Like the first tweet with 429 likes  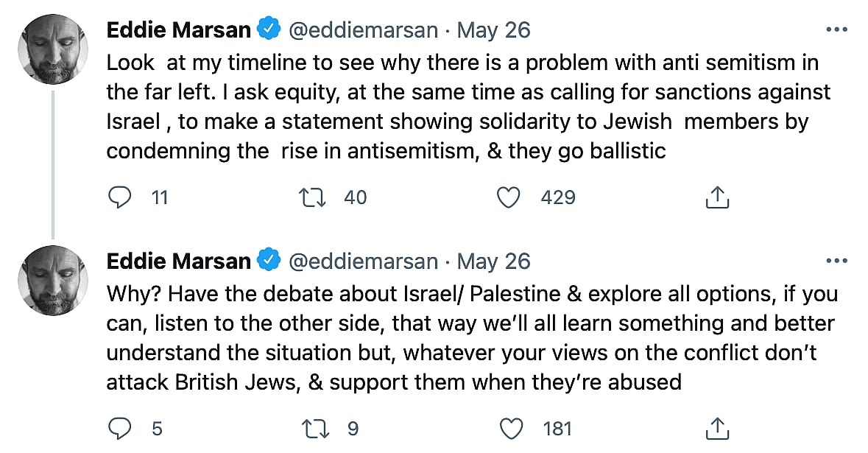click(509, 197)
